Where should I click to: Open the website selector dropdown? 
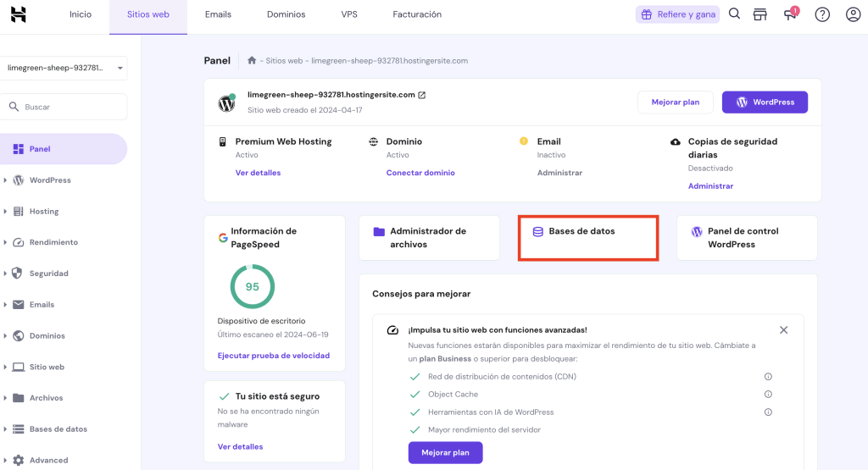click(66, 68)
